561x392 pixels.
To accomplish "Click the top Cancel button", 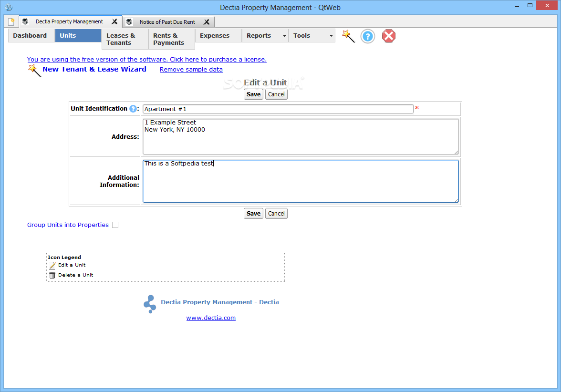I will click(276, 94).
